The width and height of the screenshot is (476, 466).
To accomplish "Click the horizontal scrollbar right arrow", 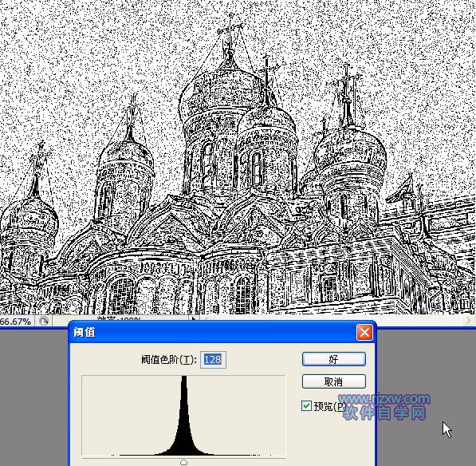I will tap(469, 320).
